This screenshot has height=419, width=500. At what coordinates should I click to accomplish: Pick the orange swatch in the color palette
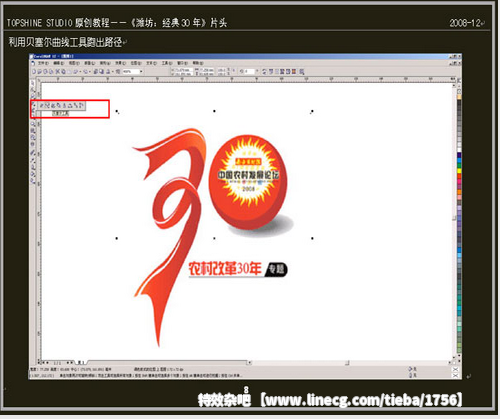pos(459,192)
